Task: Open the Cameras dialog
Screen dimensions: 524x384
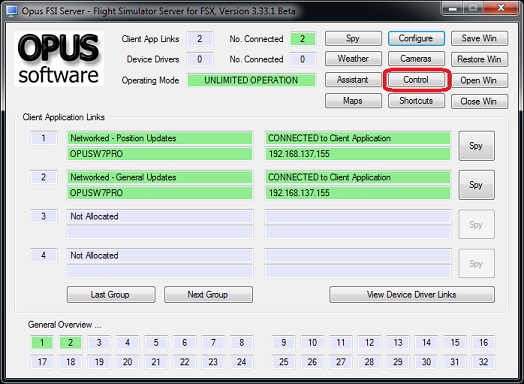Action: click(x=416, y=59)
